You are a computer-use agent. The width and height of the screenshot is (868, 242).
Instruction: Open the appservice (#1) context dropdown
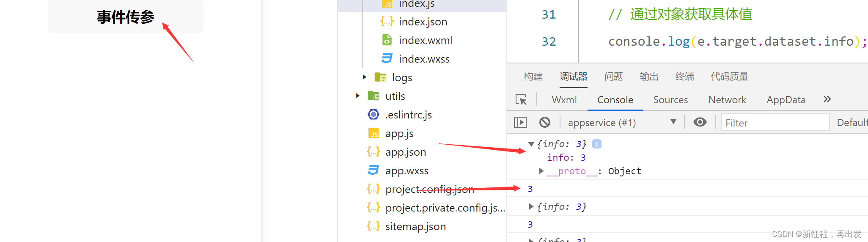point(622,123)
